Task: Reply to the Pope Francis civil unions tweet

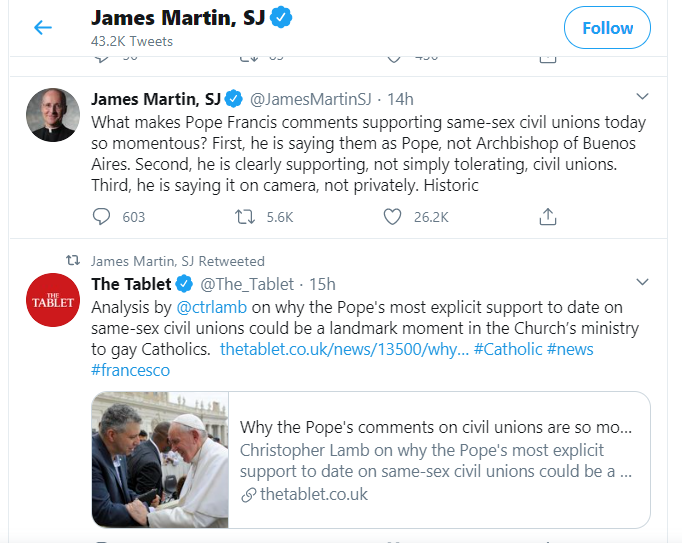Action: pyautogui.click(x=101, y=216)
